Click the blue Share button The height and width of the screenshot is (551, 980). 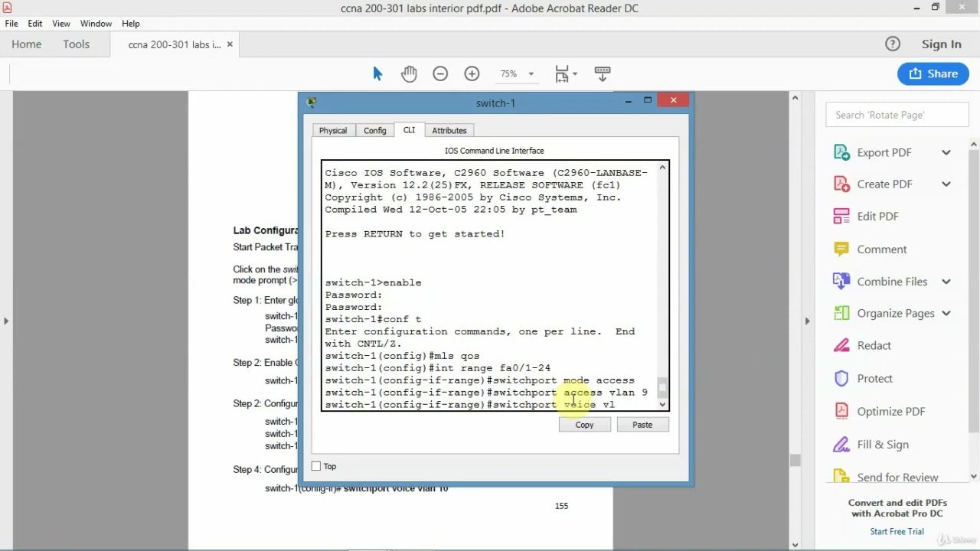click(933, 73)
